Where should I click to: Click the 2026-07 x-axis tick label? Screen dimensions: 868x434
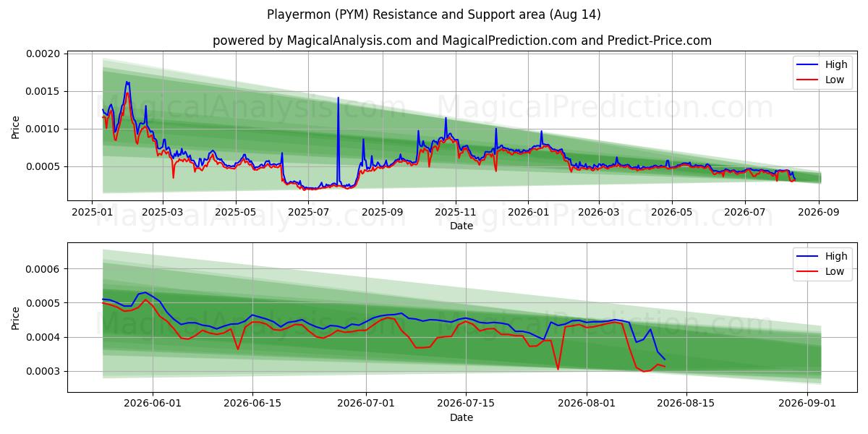(745, 213)
